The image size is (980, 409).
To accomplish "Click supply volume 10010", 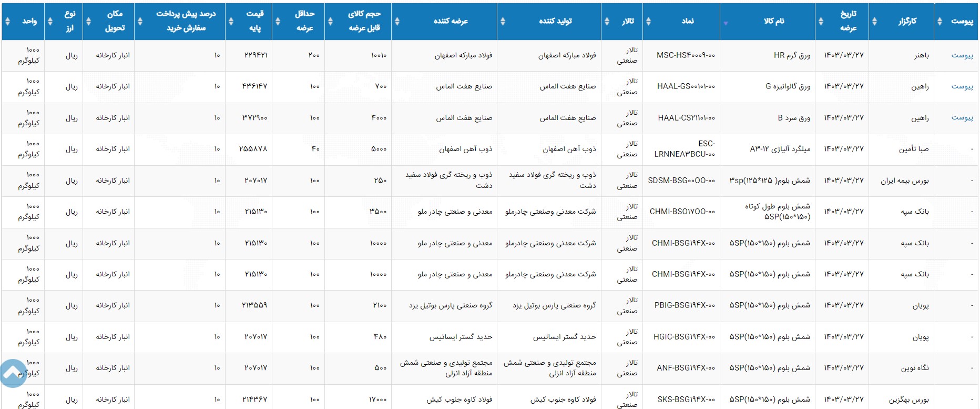I will pos(379,55).
